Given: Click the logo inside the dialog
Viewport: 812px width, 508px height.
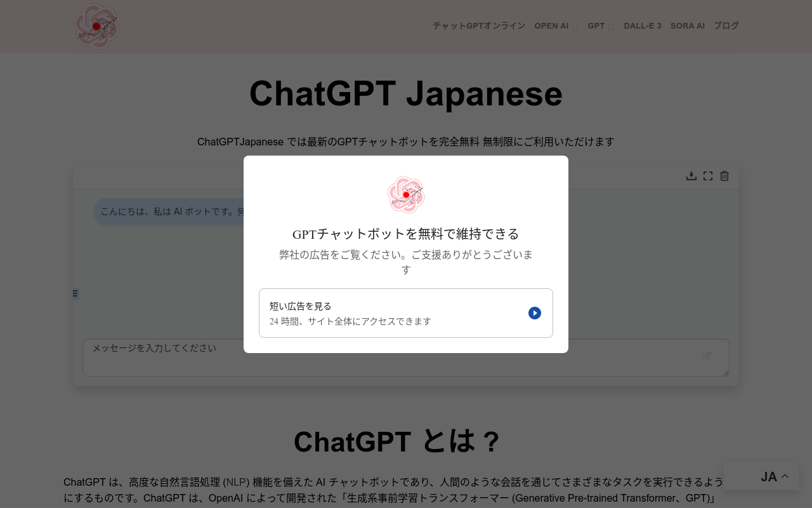Looking at the screenshot, I should 406,194.
